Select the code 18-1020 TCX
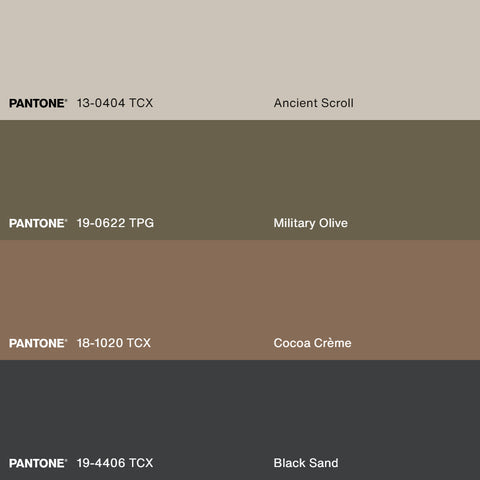 (x=114, y=343)
